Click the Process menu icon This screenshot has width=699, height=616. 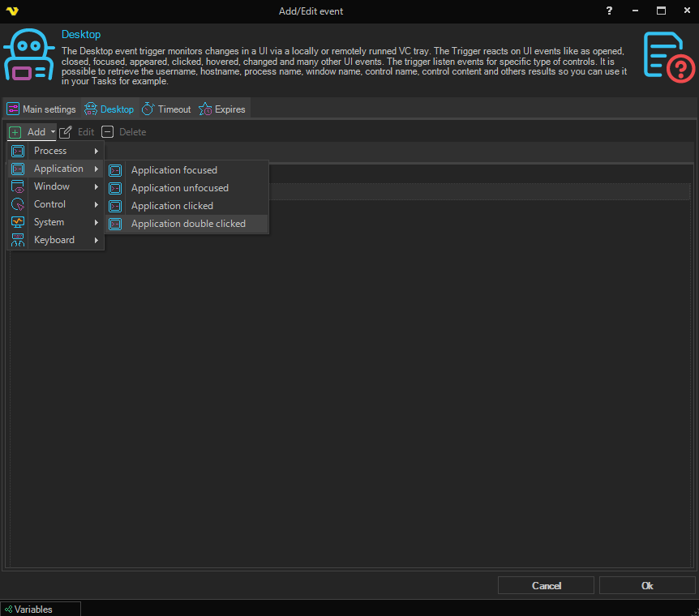coord(18,151)
